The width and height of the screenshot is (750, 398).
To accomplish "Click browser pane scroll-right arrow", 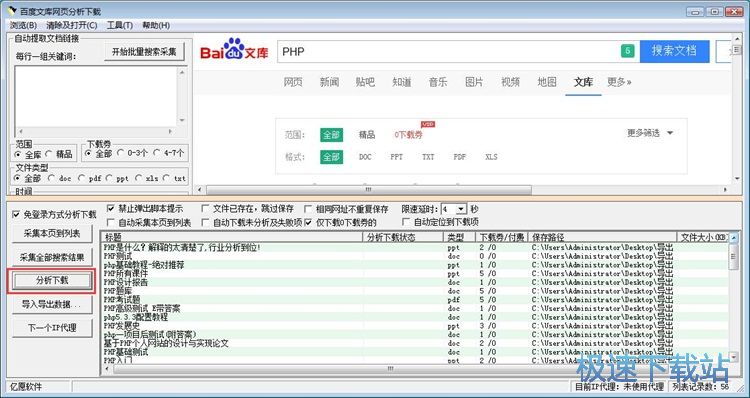I will [x=726, y=190].
